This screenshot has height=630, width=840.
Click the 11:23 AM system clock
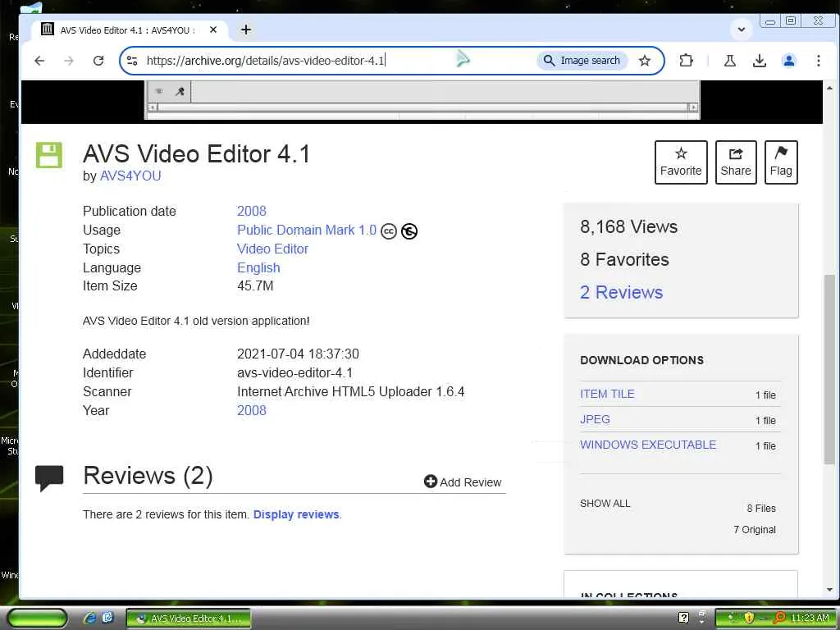pyautogui.click(x=810, y=619)
